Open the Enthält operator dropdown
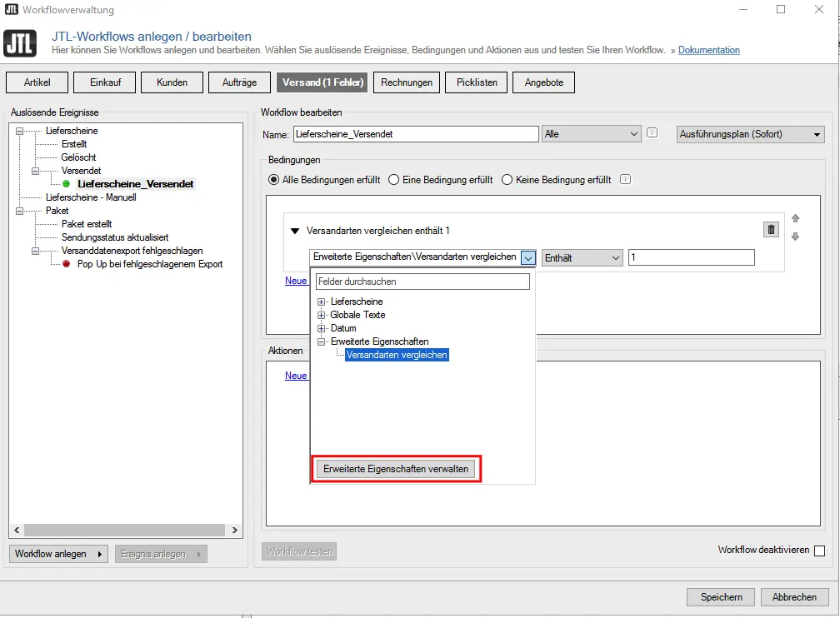Viewport: 840px width, 618px height. point(582,258)
